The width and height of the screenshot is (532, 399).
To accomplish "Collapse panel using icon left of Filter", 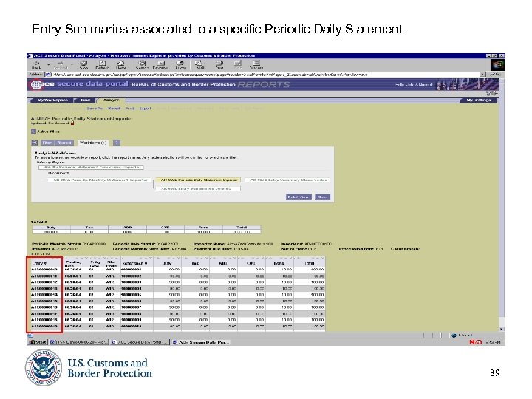I will pos(34,143).
